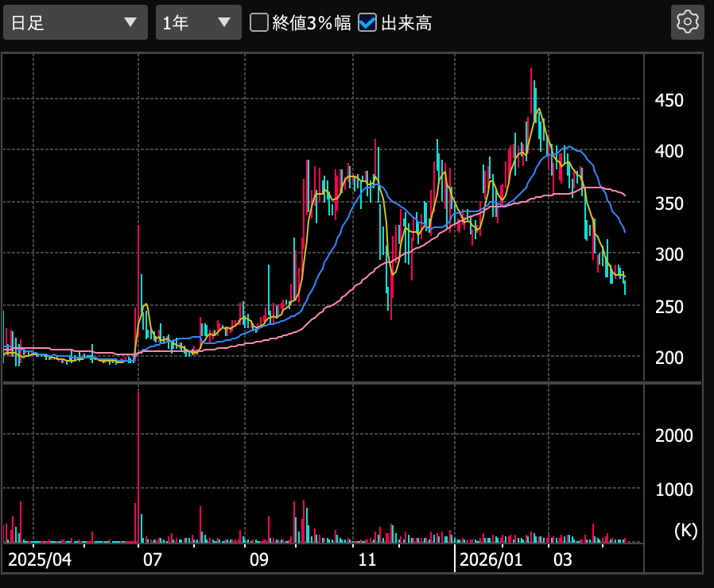Click the 300 price axis label

click(x=669, y=255)
